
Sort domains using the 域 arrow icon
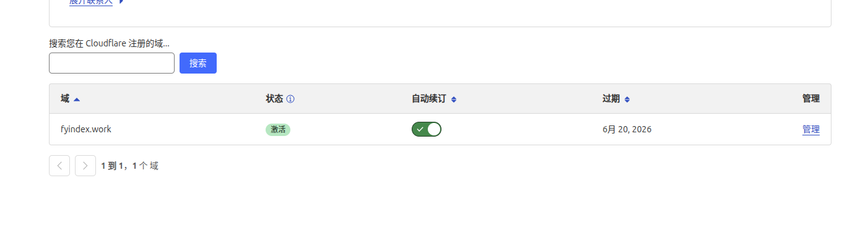[x=77, y=99]
